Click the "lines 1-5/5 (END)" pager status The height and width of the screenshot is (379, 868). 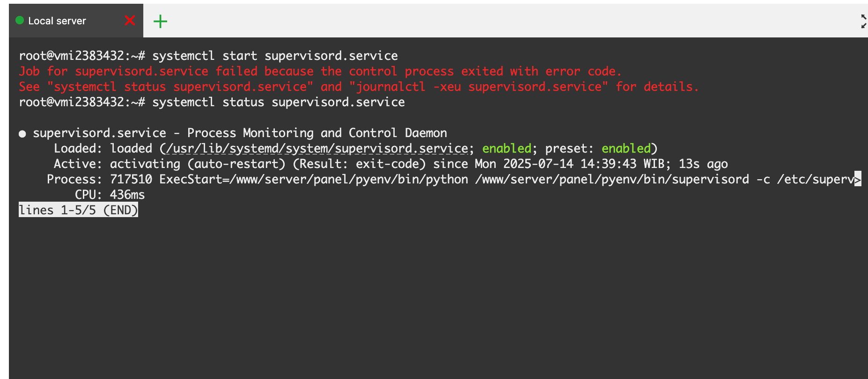tap(78, 210)
